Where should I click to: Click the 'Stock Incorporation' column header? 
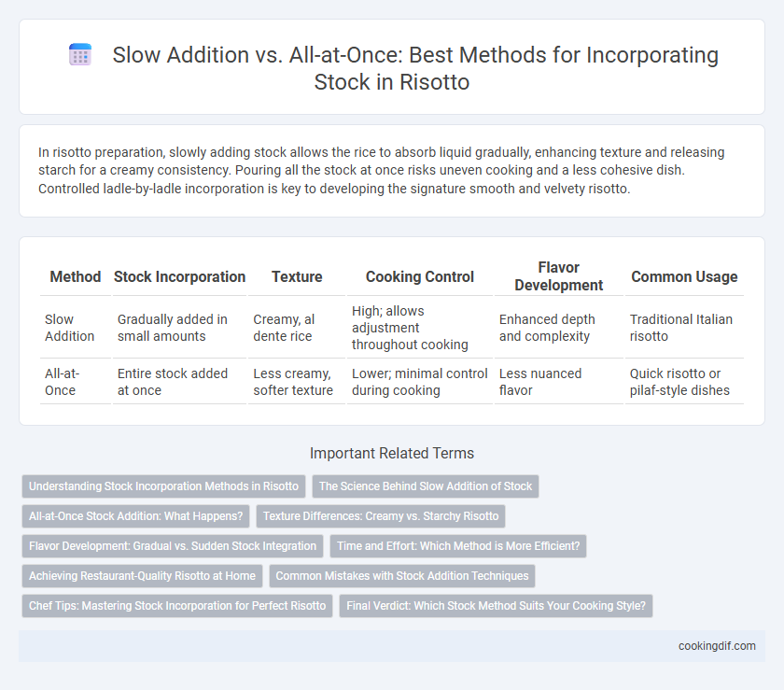pos(179,276)
